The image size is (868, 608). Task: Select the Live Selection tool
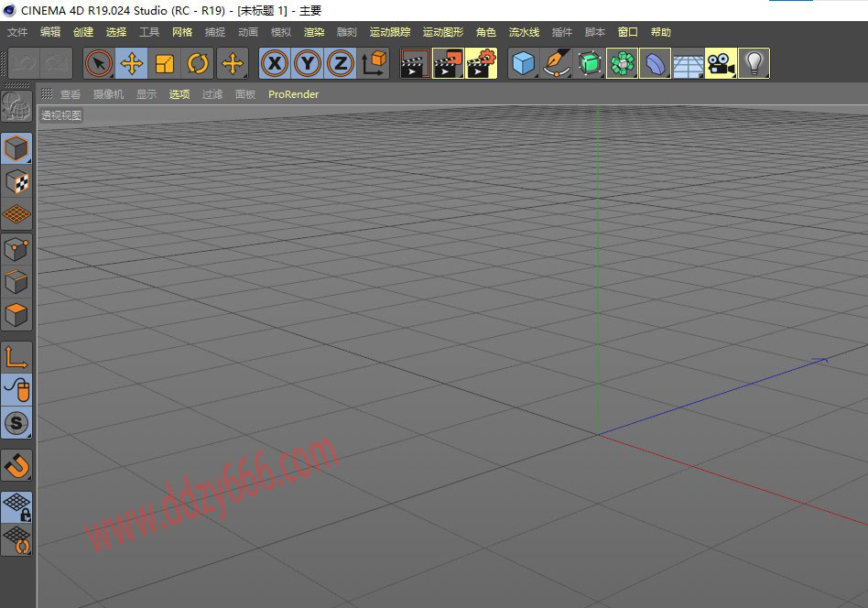[x=99, y=63]
